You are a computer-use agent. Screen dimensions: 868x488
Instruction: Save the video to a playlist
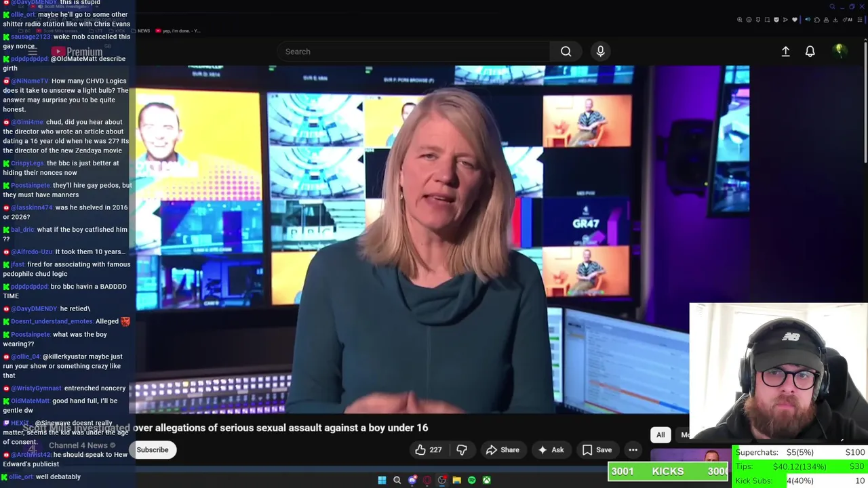[597, 450]
